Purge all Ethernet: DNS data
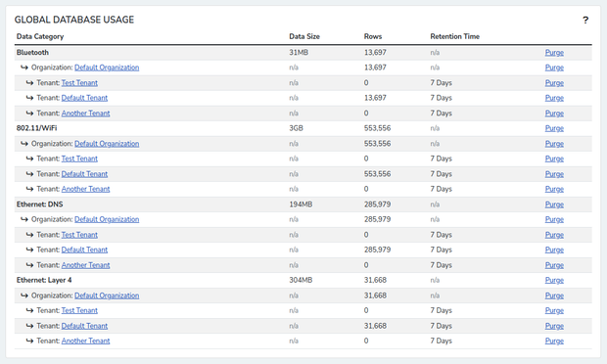The width and height of the screenshot is (607, 364). click(x=554, y=205)
